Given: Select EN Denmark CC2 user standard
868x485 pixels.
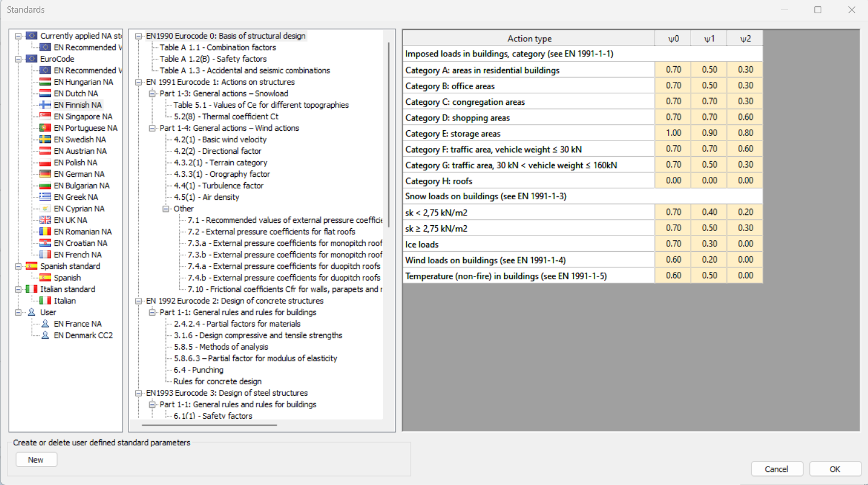Looking at the screenshot, I should (x=83, y=335).
